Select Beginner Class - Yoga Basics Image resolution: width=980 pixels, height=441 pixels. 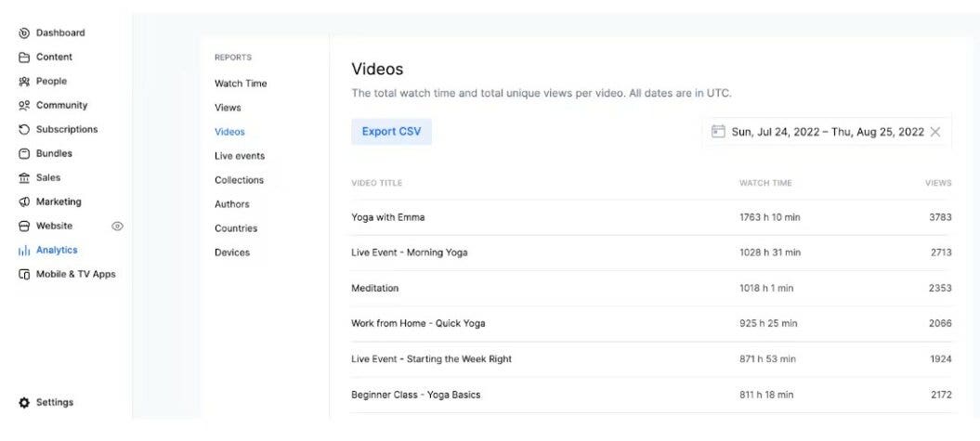415,395
